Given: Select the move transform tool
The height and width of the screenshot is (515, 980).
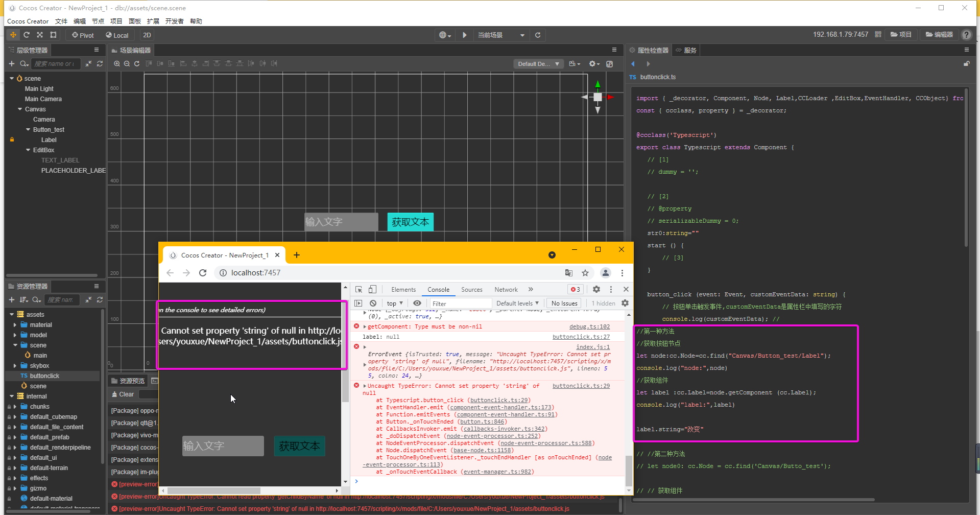Looking at the screenshot, I should pos(13,35).
